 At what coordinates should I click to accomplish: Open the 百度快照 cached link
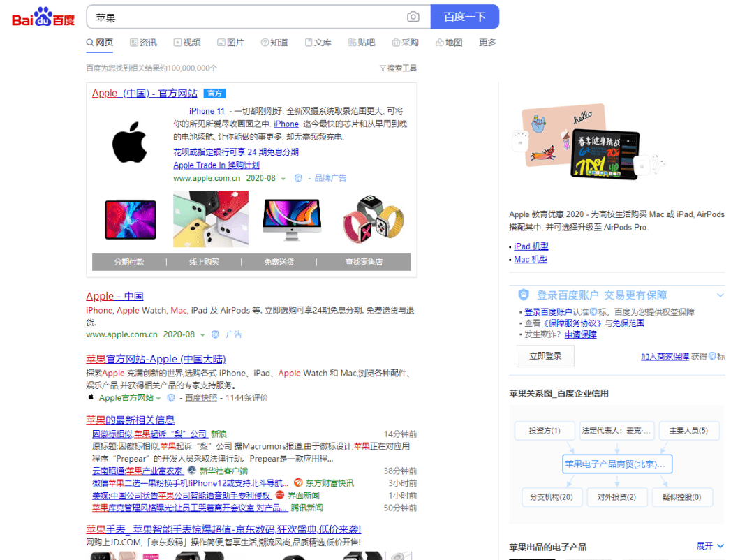[x=201, y=398]
